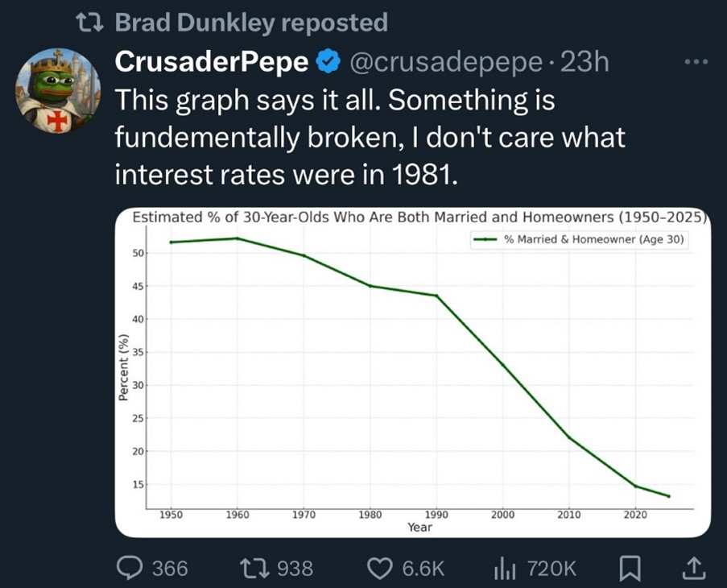Open Brad Dunkley reposted link
The width and height of the screenshot is (727, 588).
pyautogui.click(x=251, y=23)
